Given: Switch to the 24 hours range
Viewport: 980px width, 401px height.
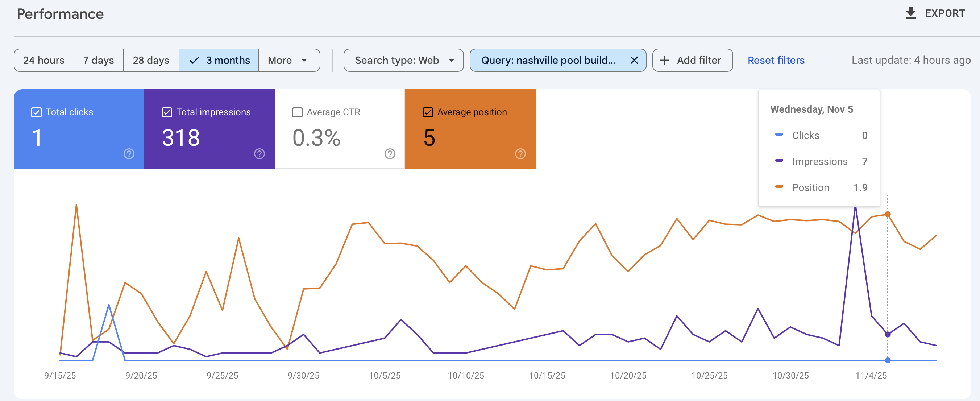Looking at the screenshot, I should point(44,60).
